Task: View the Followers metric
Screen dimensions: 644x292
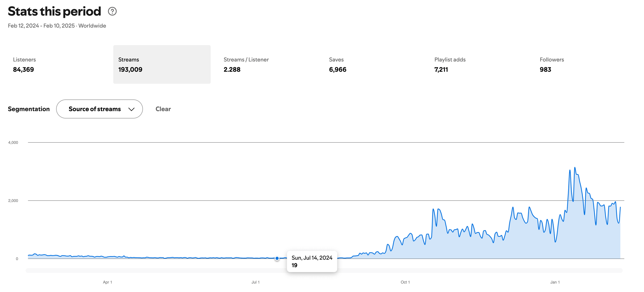Action: (x=583, y=64)
